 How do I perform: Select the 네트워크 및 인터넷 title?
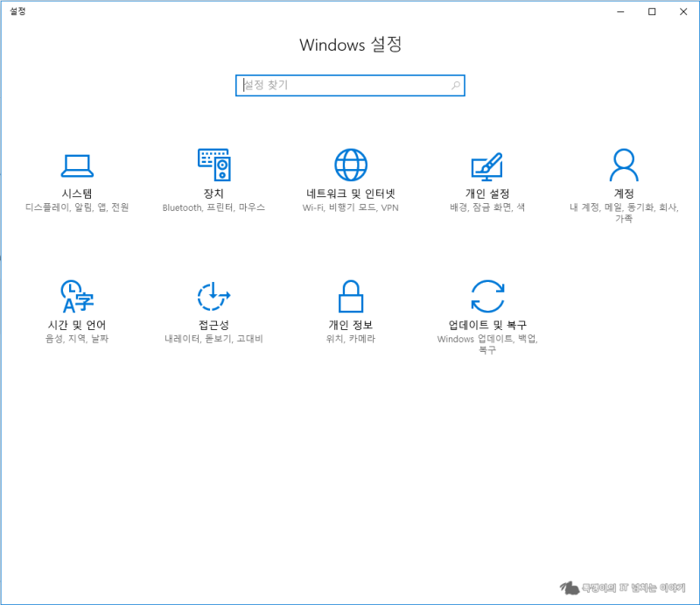pyautogui.click(x=351, y=193)
